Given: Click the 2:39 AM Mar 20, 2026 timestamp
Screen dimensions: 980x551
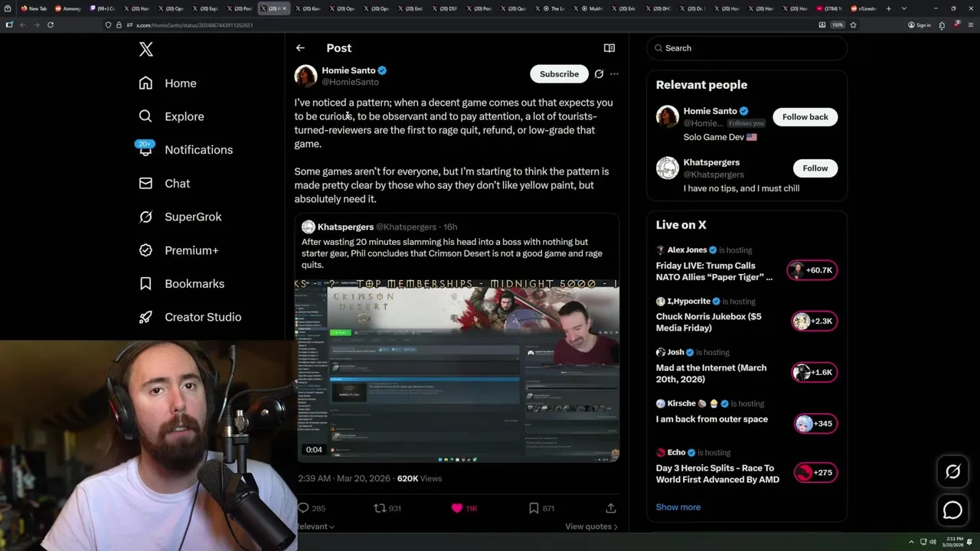Looking at the screenshot, I should [x=344, y=478].
